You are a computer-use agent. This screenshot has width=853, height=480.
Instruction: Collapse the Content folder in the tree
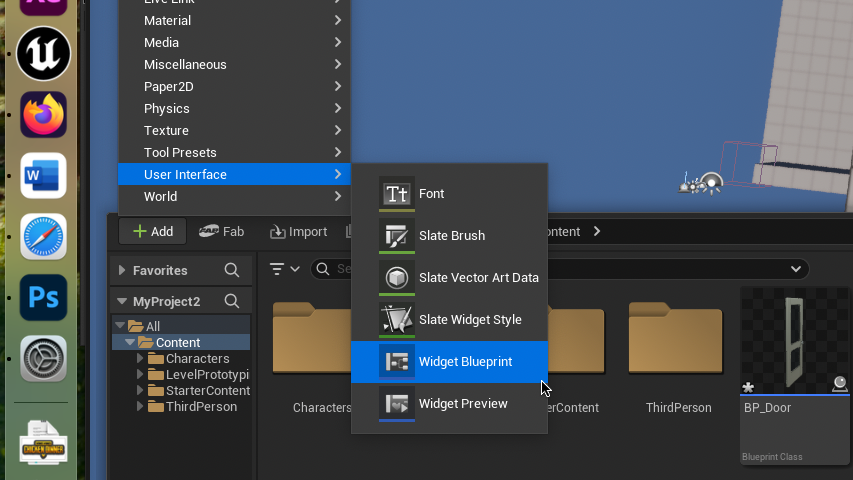pyautogui.click(x=129, y=343)
